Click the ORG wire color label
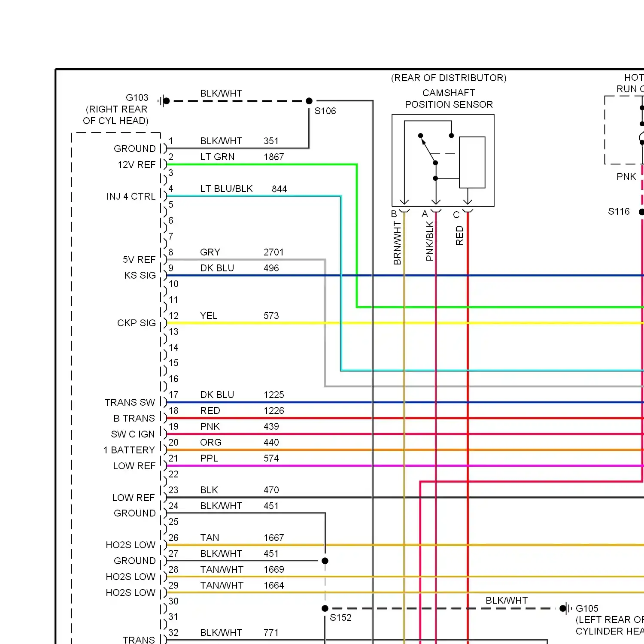644x644 pixels. click(211, 442)
